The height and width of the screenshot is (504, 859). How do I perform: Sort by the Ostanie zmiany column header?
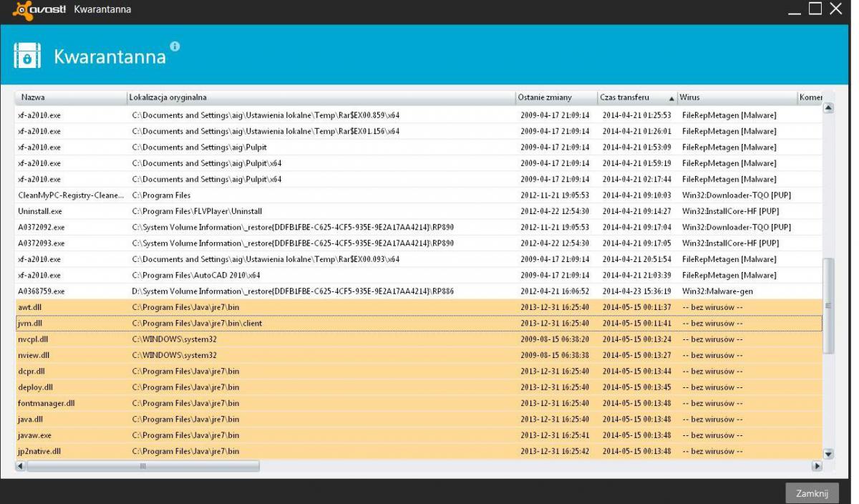(556, 97)
